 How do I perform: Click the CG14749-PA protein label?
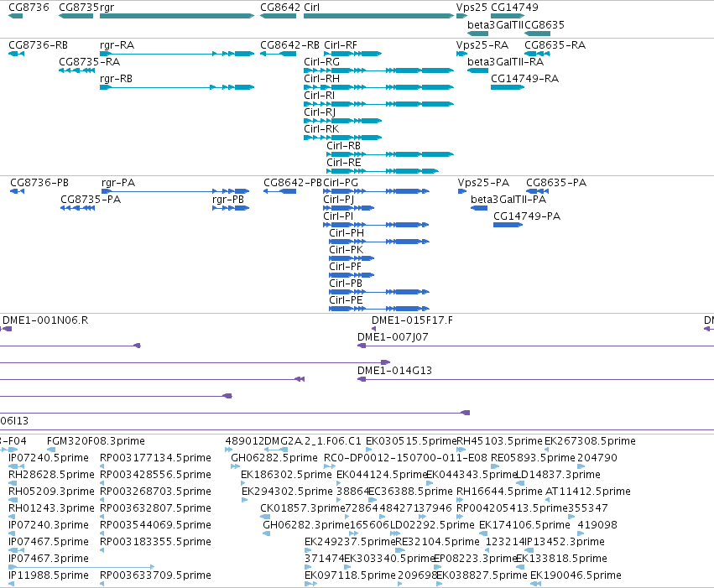coord(527,216)
